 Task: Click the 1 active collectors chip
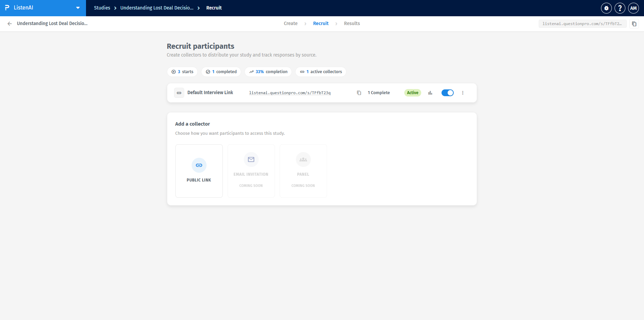[x=321, y=72]
